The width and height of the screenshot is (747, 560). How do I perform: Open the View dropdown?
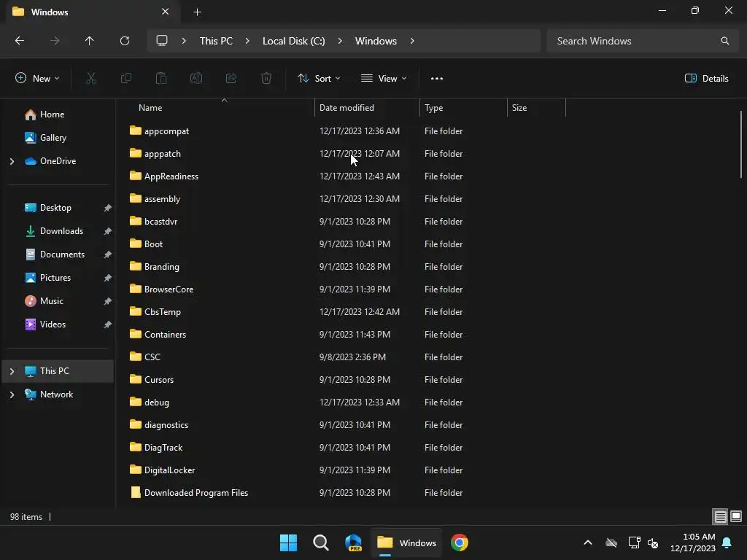(x=384, y=79)
